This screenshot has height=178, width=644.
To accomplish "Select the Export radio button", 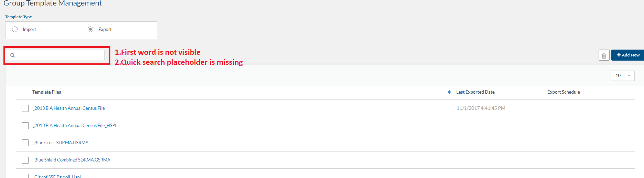I will click(x=90, y=29).
